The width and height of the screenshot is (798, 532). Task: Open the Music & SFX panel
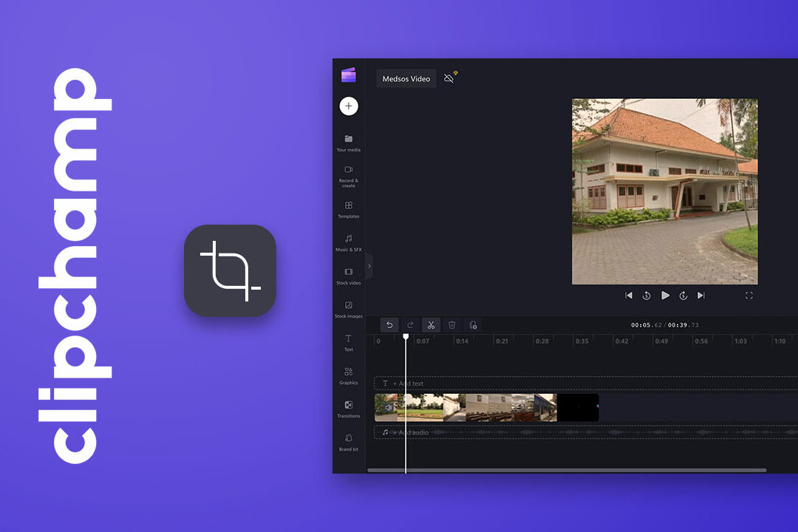pos(348,242)
